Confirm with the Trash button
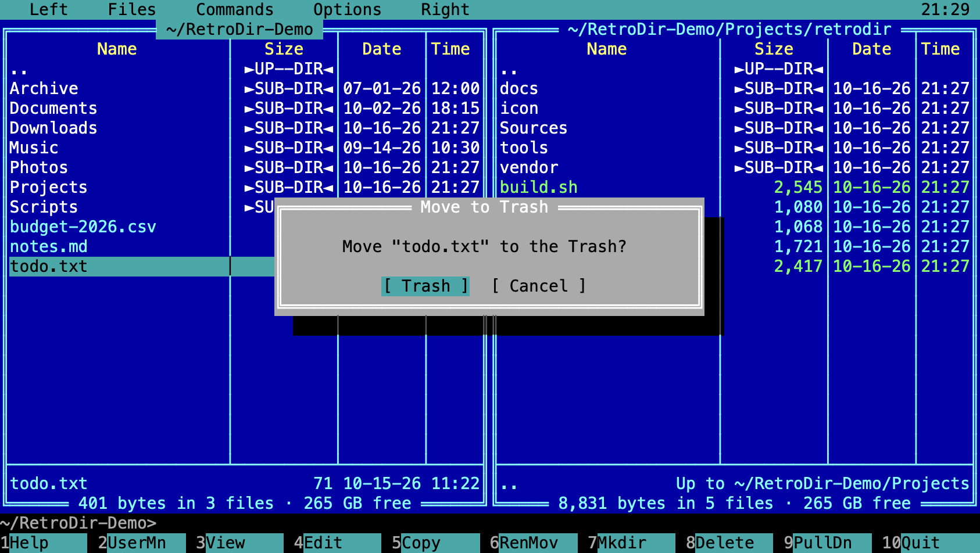980x553 pixels. (x=425, y=286)
